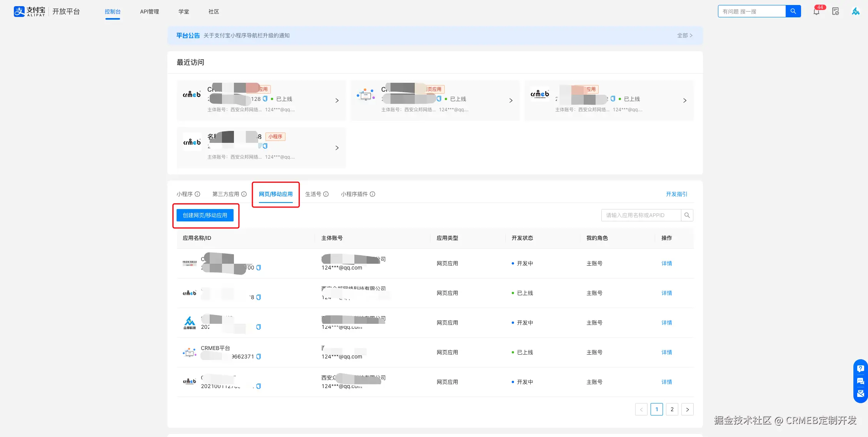Select page 2 in pagination
The height and width of the screenshot is (437, 868).
[672, 409]
